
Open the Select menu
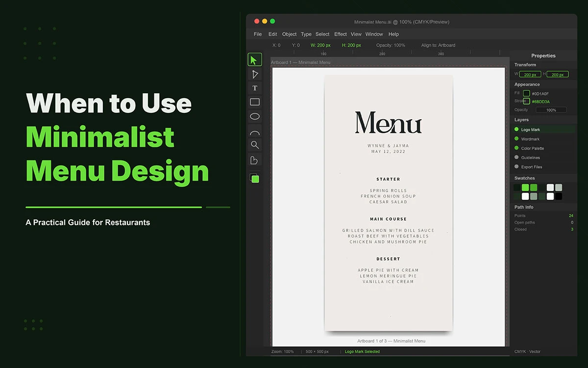point(322,34)
